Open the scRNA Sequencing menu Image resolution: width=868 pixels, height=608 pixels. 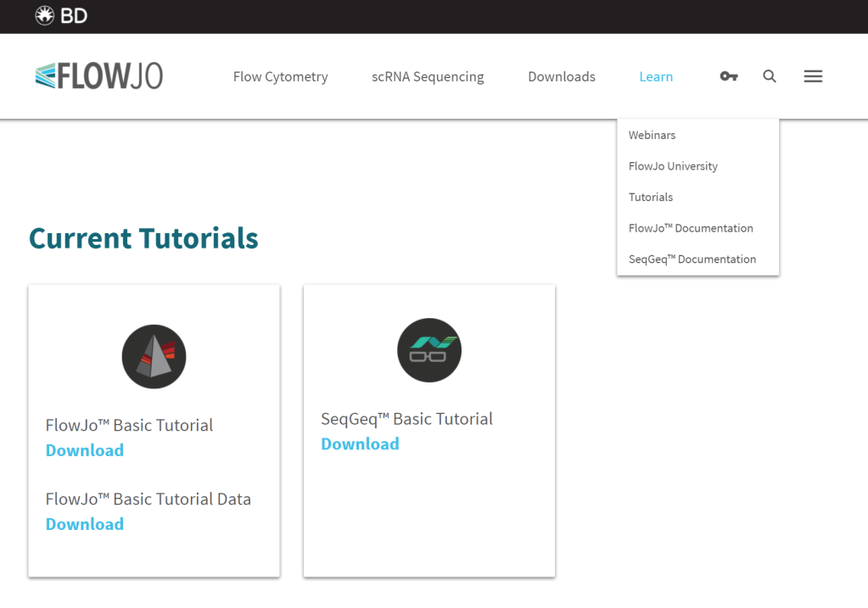428,76
